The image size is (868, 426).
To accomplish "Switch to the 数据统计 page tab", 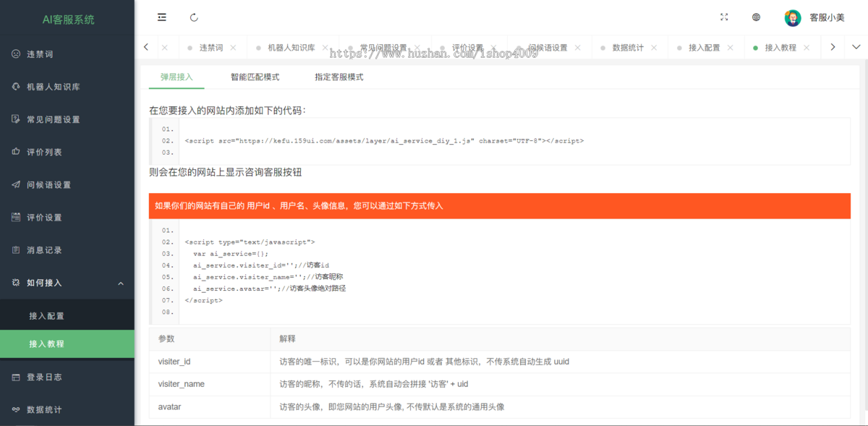I will 628,48.
